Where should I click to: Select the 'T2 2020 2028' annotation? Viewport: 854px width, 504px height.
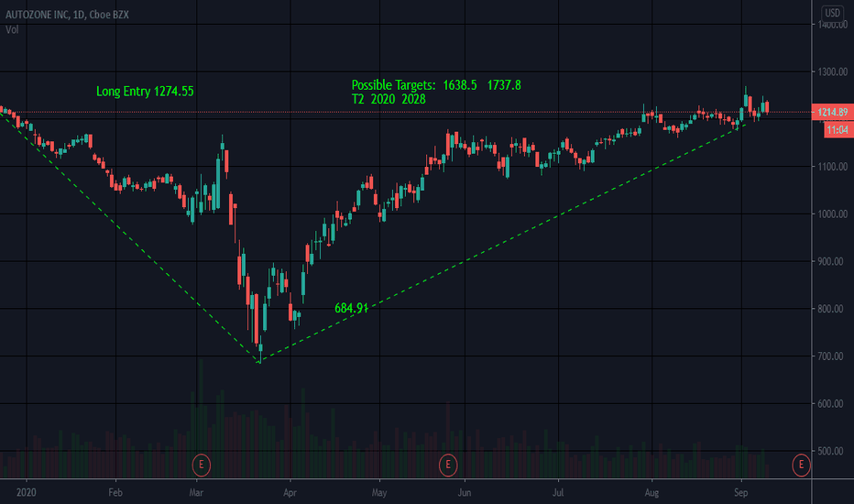point(389,99)
